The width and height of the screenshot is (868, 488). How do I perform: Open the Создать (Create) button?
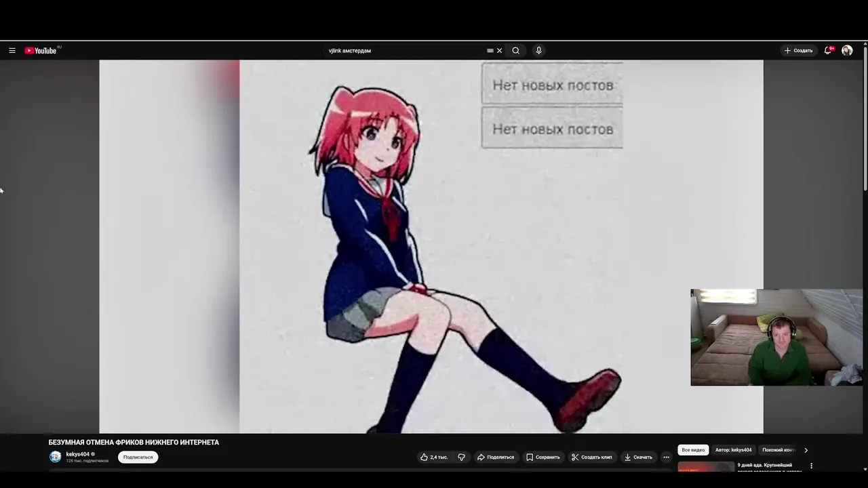798,51
